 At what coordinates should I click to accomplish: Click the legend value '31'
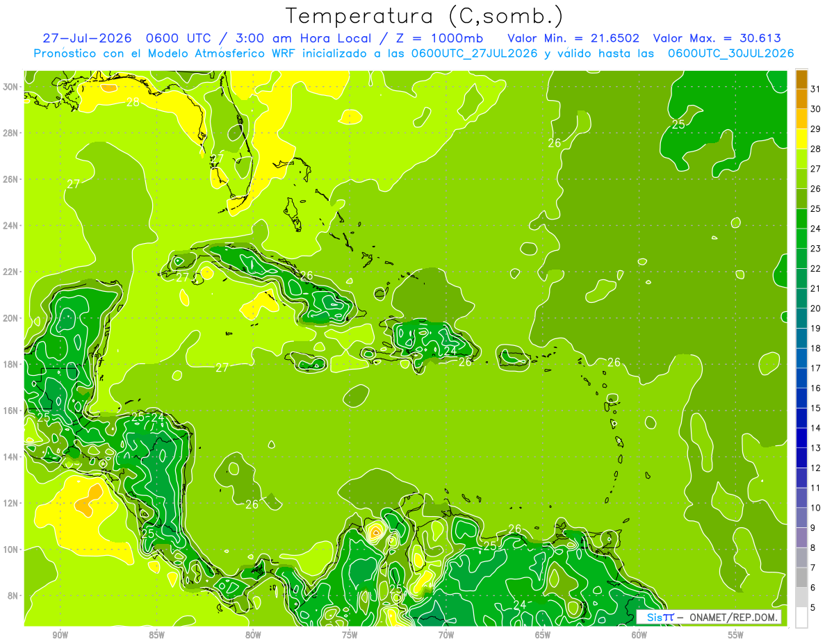(x=816, y=89)
